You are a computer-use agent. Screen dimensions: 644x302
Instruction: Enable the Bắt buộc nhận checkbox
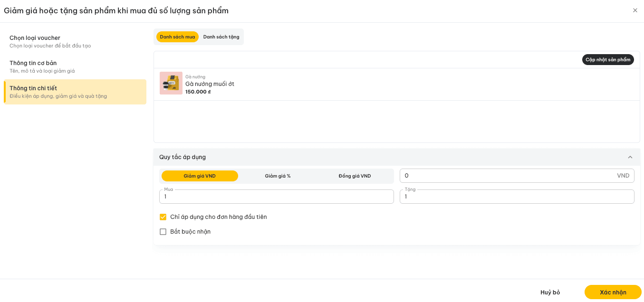[x=163, y=232]
